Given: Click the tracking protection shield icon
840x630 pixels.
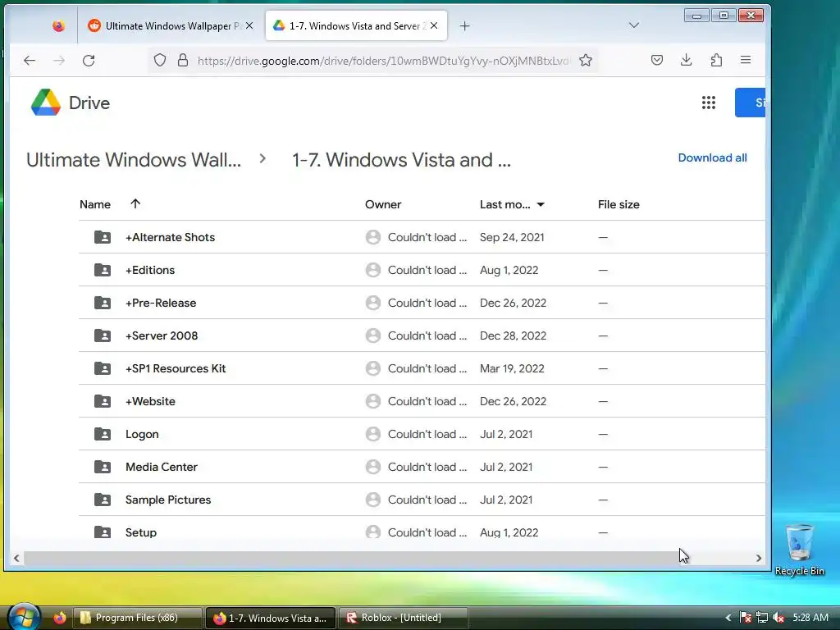Looking at the screenshot, I should click(x=160, y=60).
